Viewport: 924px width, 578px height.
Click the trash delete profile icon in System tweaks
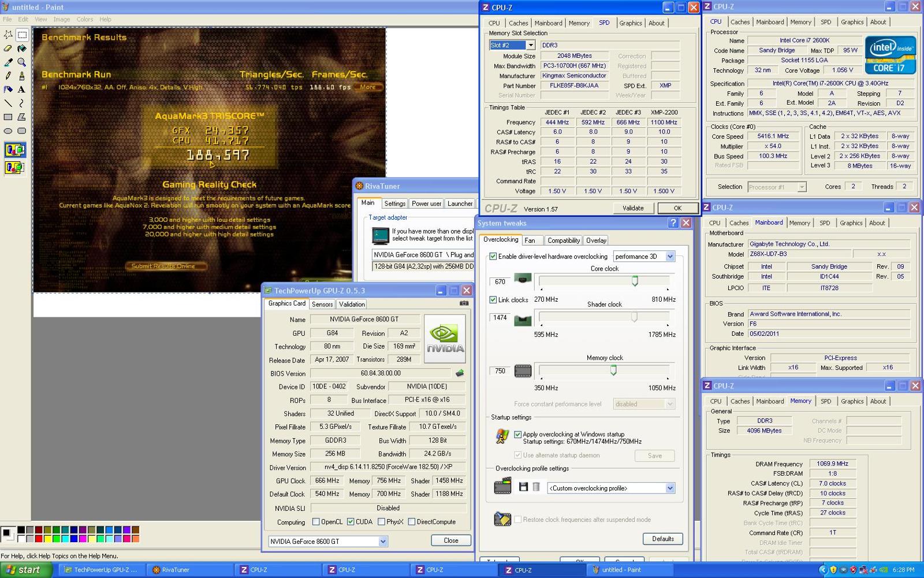[536, 487]
